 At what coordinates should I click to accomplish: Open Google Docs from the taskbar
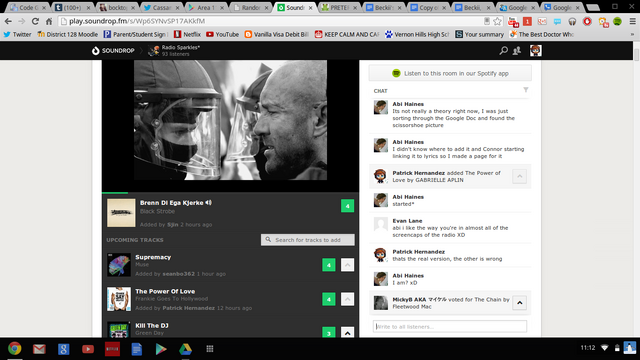tap(137, 349)
